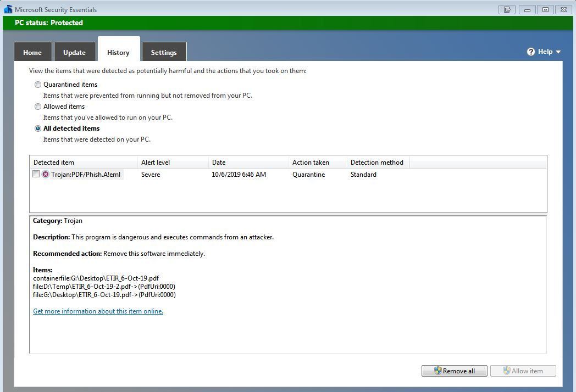
Task: Expand the Help dropdown arrow
Action: coord(558,52)
